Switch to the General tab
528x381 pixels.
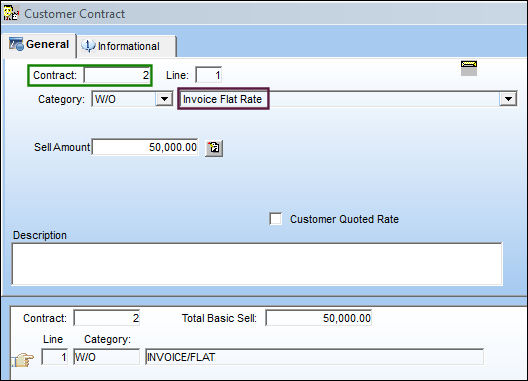click(x=39, y=44)
